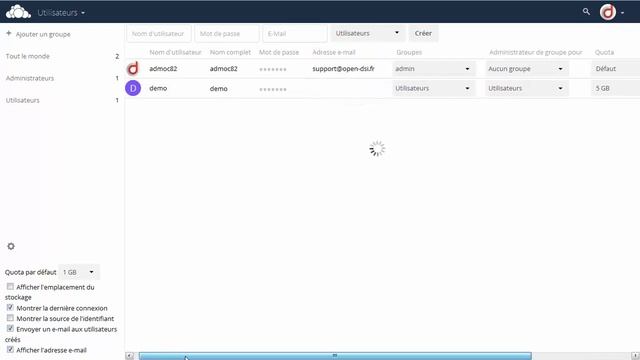Screen dimensions: 640x360
Task: Click the demo user avatar icon
Action: (133, 88)
